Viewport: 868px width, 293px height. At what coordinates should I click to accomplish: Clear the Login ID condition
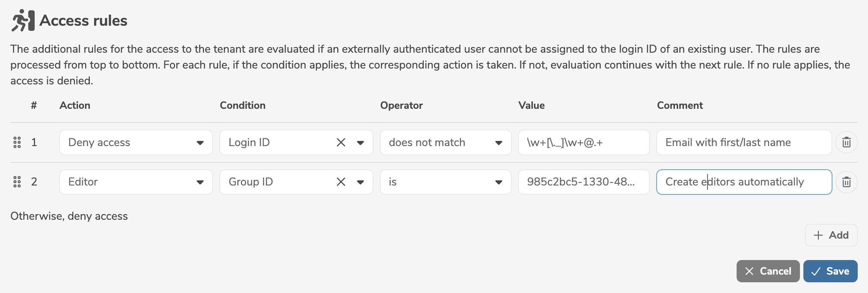[x=341, y=142]
